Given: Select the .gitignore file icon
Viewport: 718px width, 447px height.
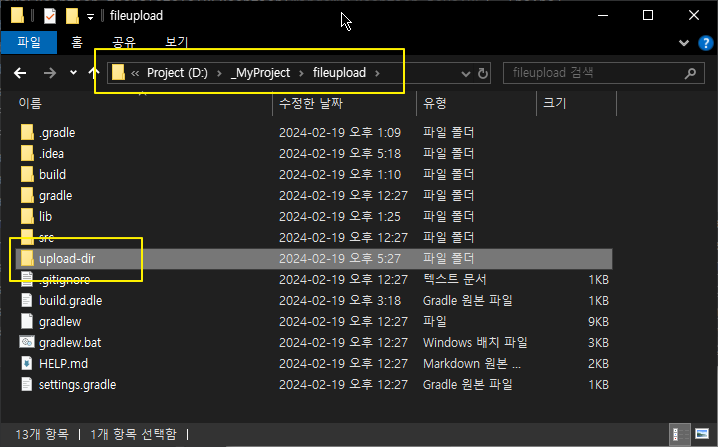Looking at the screenshot, I should [x=27, y=279].
